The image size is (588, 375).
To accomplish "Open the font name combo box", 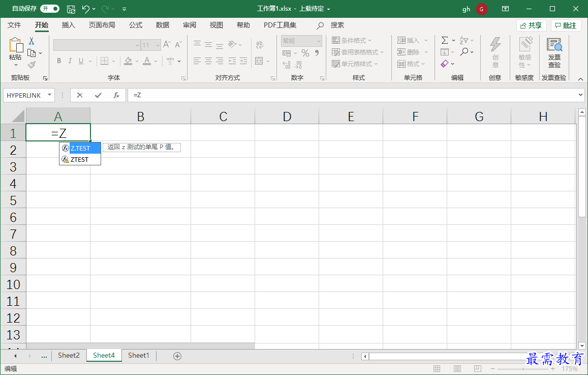I will point(97,45).
